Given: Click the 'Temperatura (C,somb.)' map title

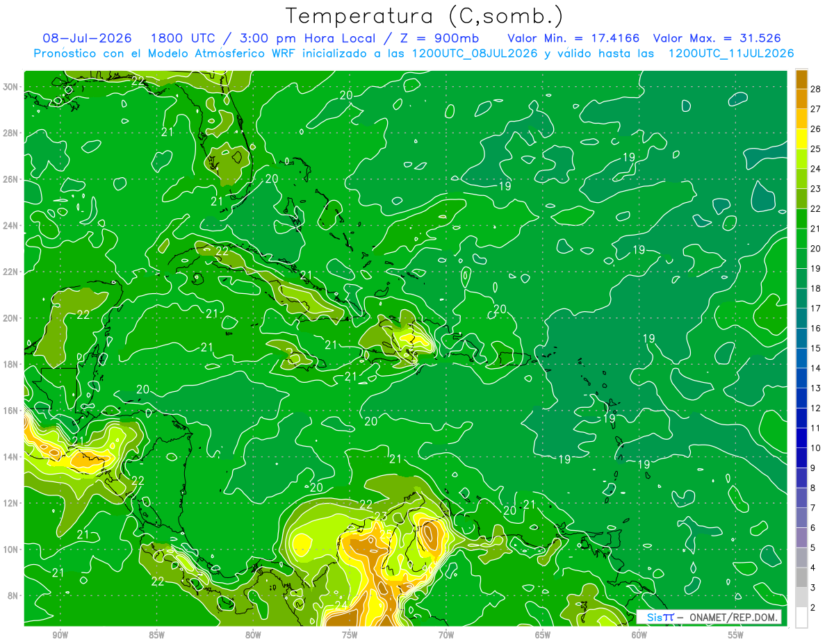Looking at the screenshot, I should click(x=424, y=16).
